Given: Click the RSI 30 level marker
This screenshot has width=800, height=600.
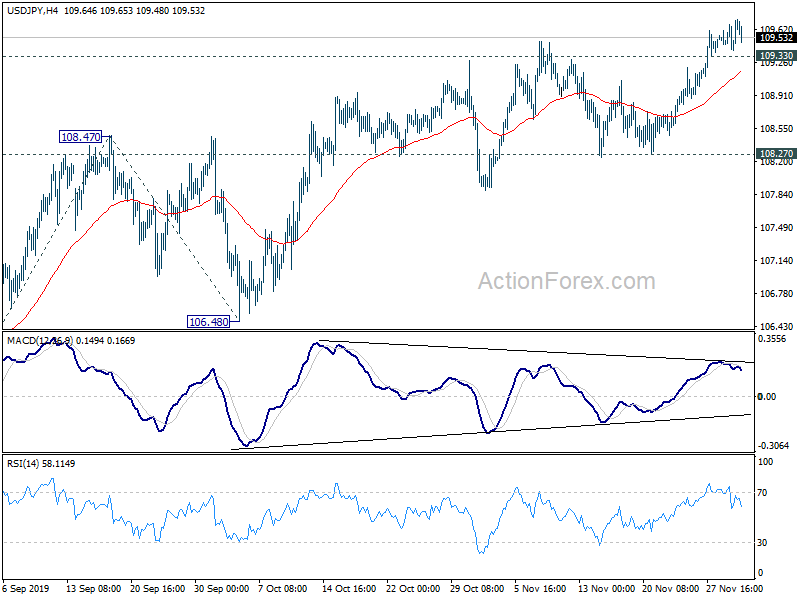Looking at the screenshot, I should (x=762, y=543).
